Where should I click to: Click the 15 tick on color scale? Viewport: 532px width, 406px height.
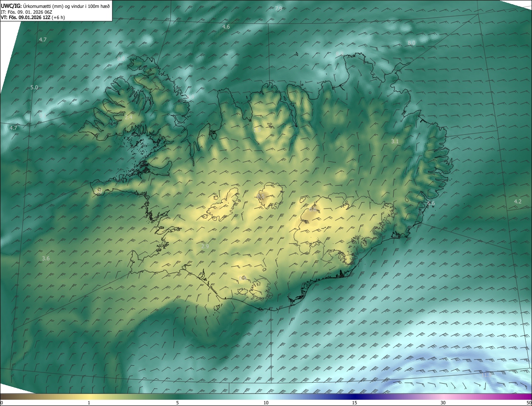point(355,403)
